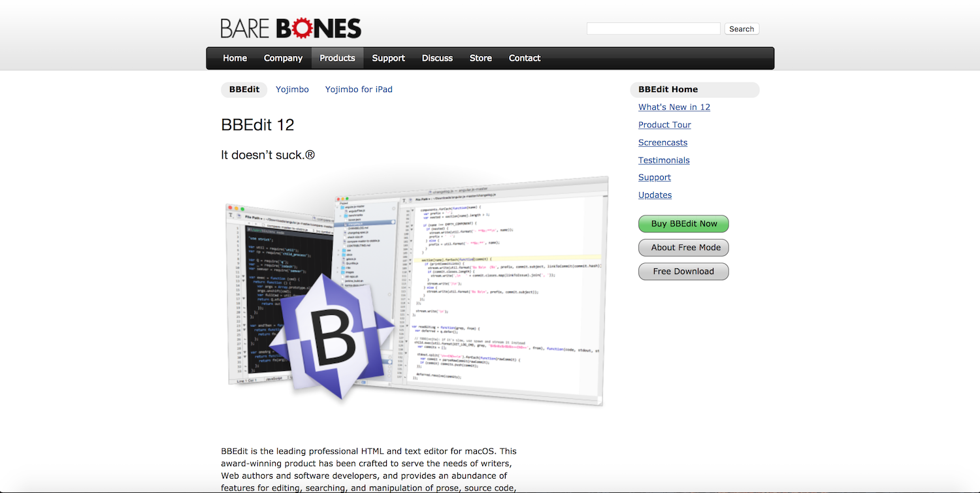Click the About Free Mode button
The height and width of the screenshot is (493, 980).
pyautogui.click(x=684, y=247)
